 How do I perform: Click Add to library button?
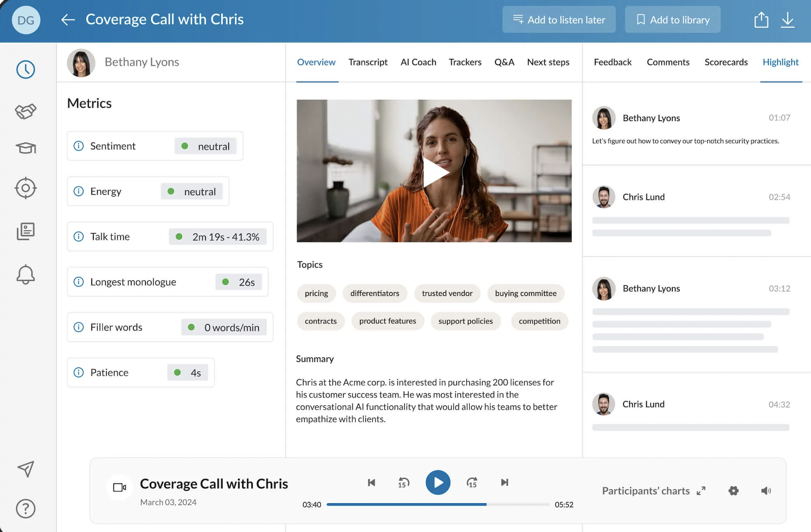(x=673, y=19)
